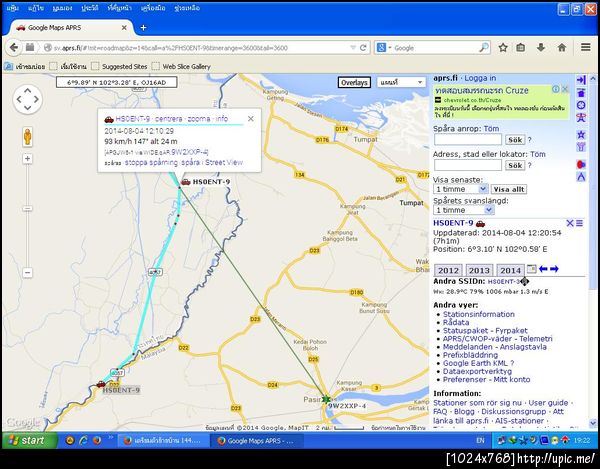
Task: Select the 2013 year tab
Action: tap(479, 270)
